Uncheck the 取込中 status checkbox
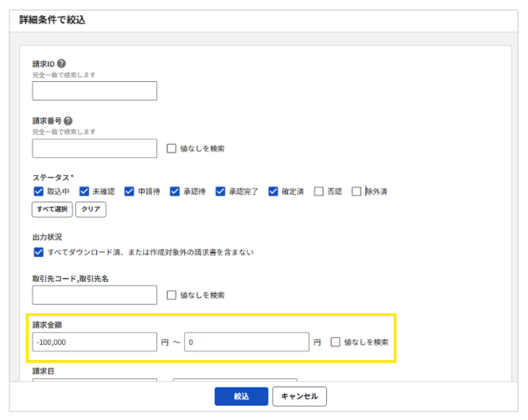The image size is (528, 420). (x=38, y=191)
